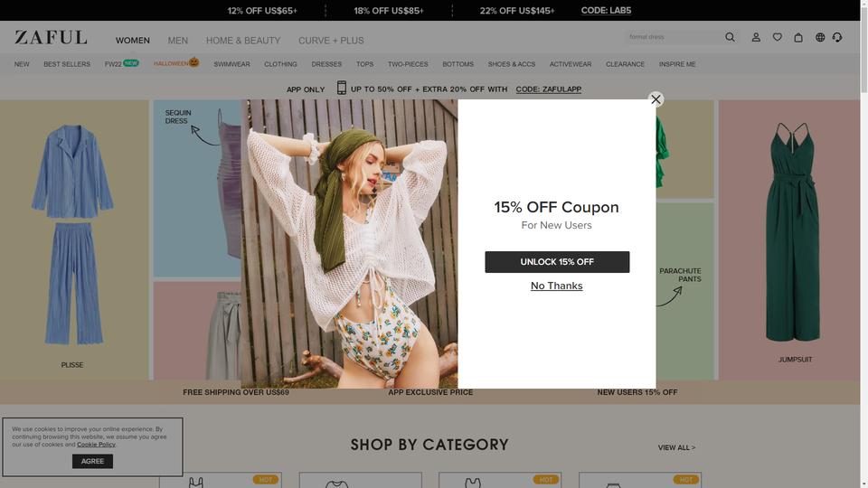Open the shopping bag icon
Viewport: 868px width, 488px height.
798,37
